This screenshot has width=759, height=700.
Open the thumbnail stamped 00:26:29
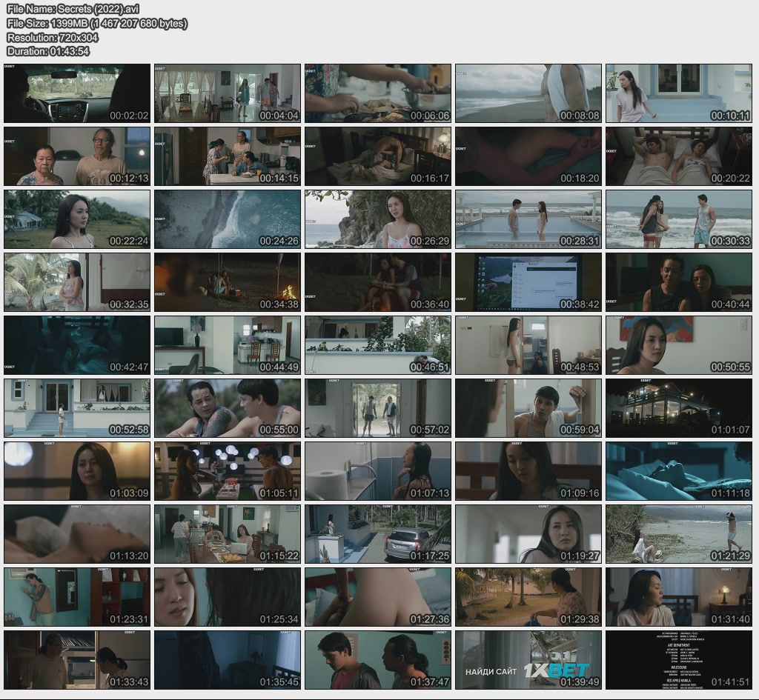coord(378,219)
